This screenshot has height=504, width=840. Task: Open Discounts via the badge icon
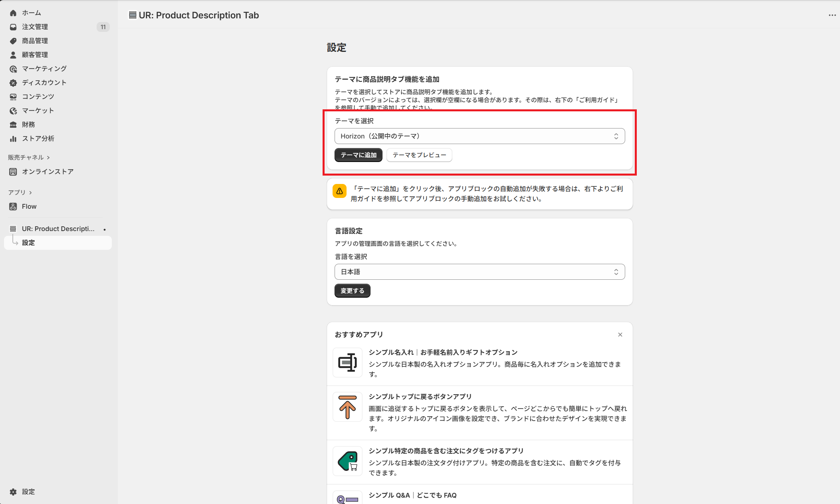(13, 83)
